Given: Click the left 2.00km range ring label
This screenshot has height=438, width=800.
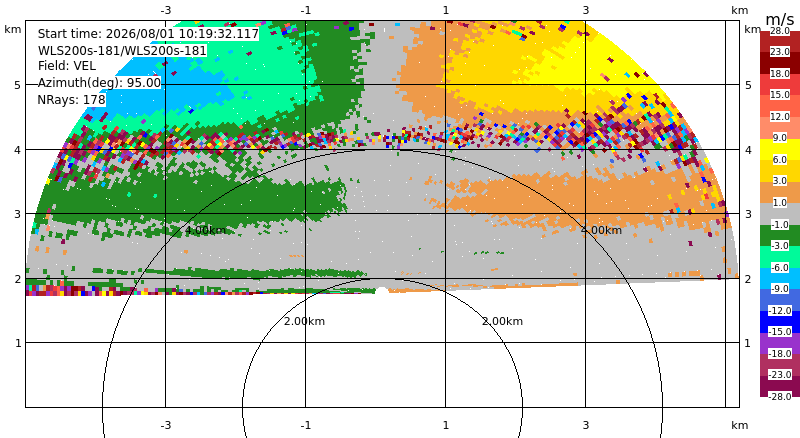Looking at the screenshot, I should pos(305,321).
